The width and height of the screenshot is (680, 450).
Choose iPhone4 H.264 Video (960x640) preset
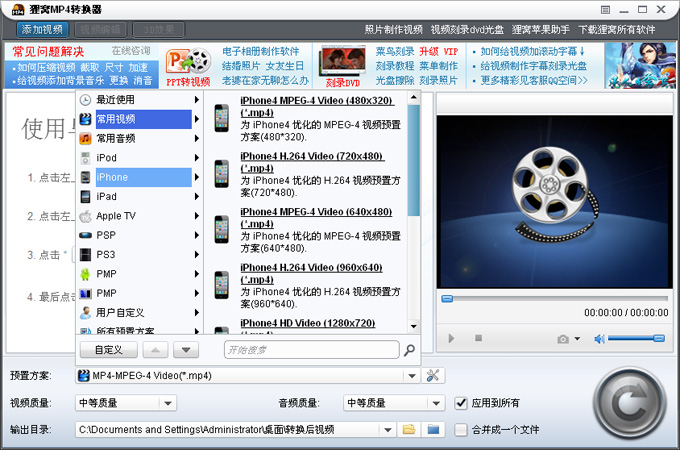click(306, 285)
